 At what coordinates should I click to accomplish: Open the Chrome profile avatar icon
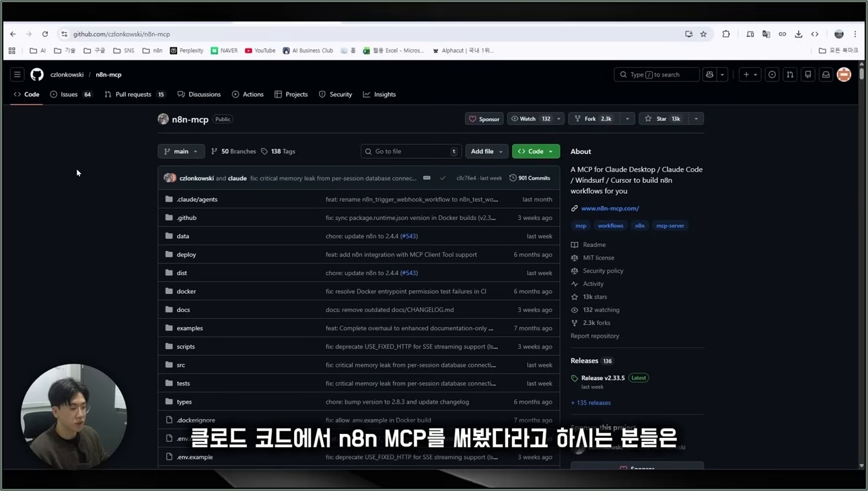coord(839,34)
